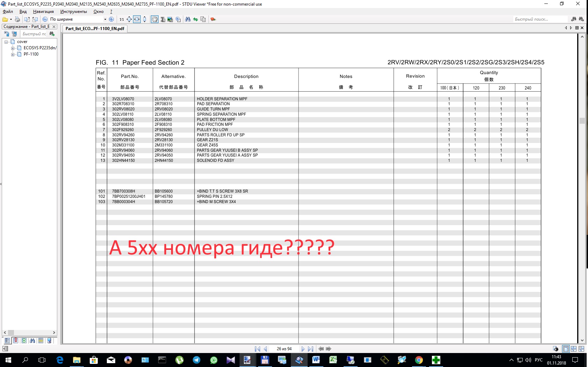The image size is (588, 367).
Task: Open the bookmarks panel tab icon
Action: point(16,340)
